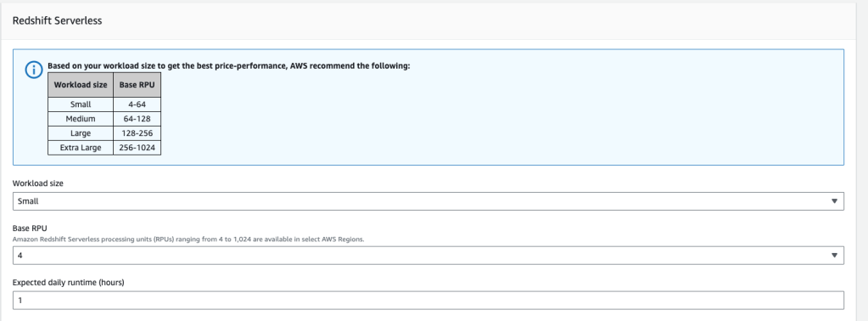868x321 pixels.
Task: Select the Extra Large table row
Action: (x=104, y=148)
